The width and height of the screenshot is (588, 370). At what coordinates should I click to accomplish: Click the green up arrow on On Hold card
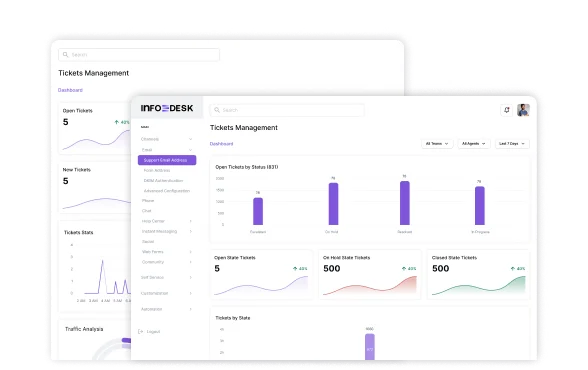tap(404, 268)
